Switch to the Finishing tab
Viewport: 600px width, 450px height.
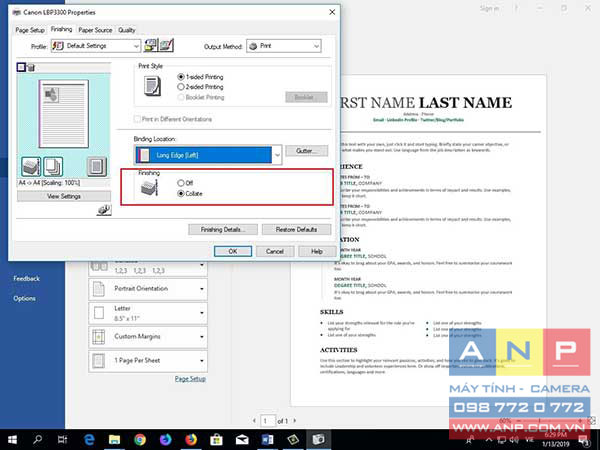pyautogui.click(x=61, y=29)
